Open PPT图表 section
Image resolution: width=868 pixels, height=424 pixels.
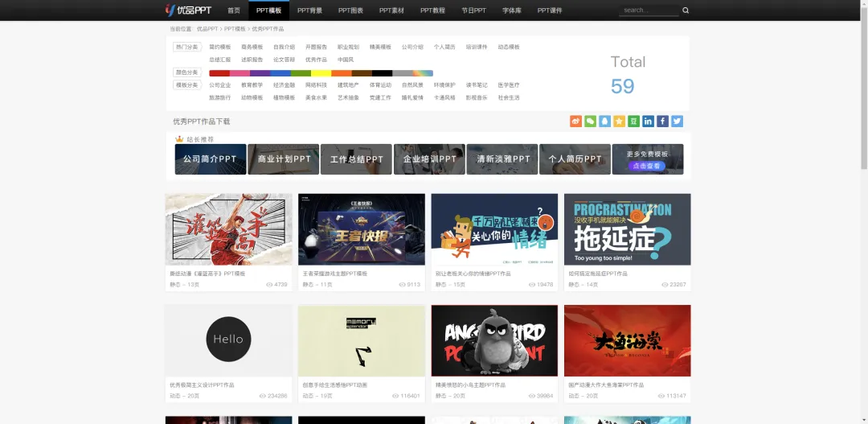(350, 10)
